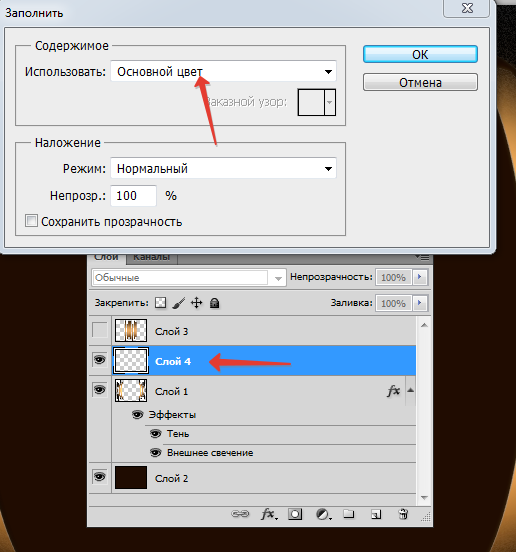The height and width of the screenshot is (552, 516).
Task: Delete layer with trash icon
Action: point(403,514)
